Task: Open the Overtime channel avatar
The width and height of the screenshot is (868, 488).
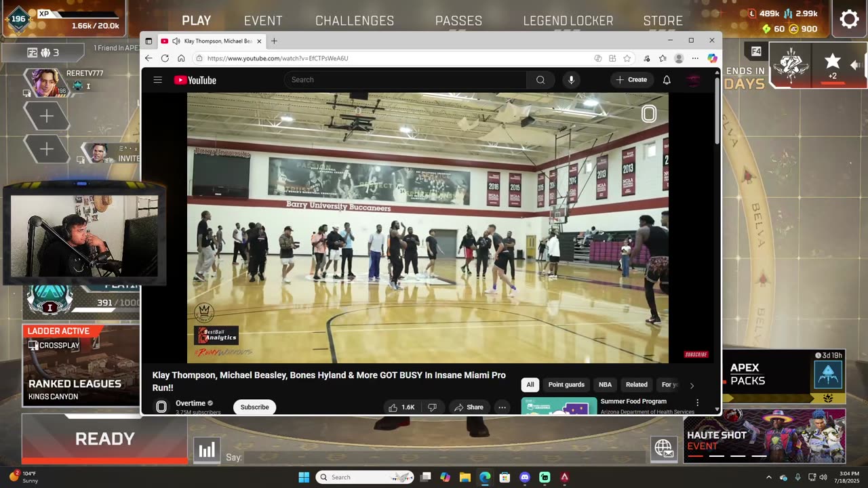Action: [161, 407]
